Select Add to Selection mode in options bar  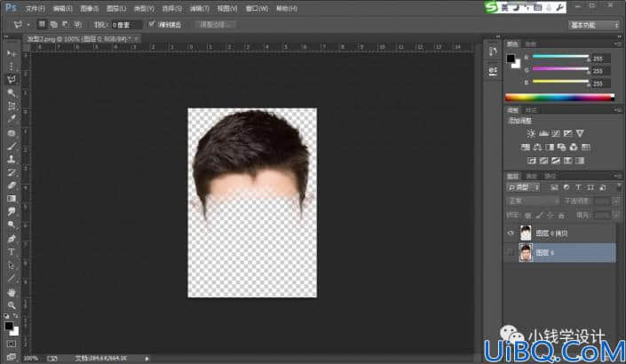coord(53,24)
